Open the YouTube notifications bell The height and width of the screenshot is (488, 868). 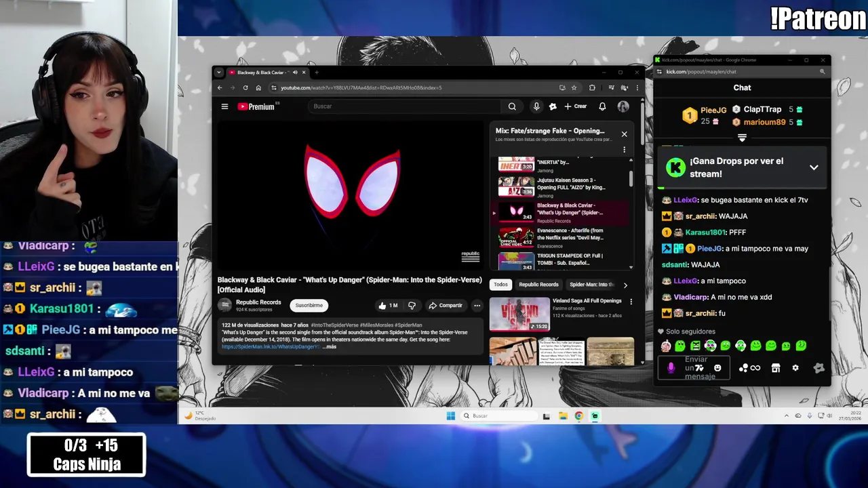point(602,106)
